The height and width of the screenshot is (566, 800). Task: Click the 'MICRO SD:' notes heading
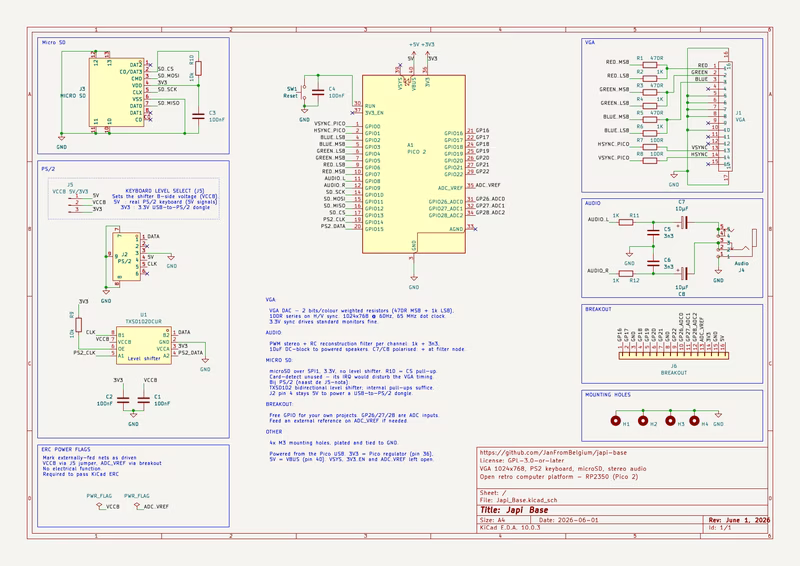(278, 360)
